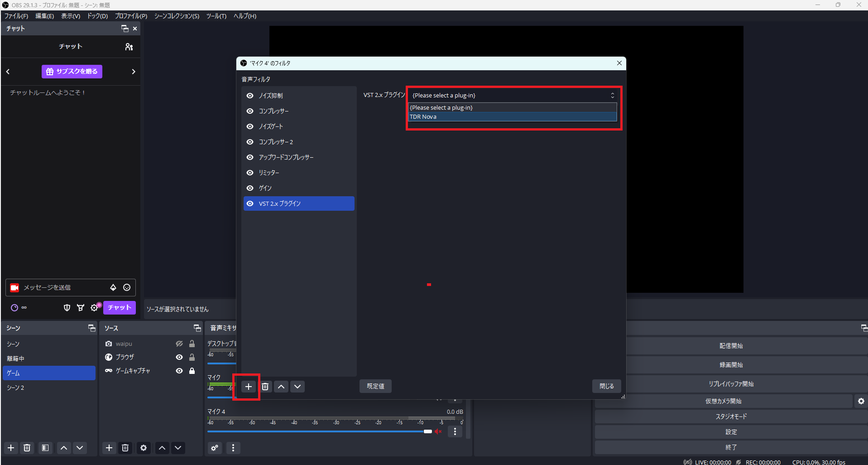
Task: Toggle visibility of コンプレッサー 2 filter
Action: (250, 142)
